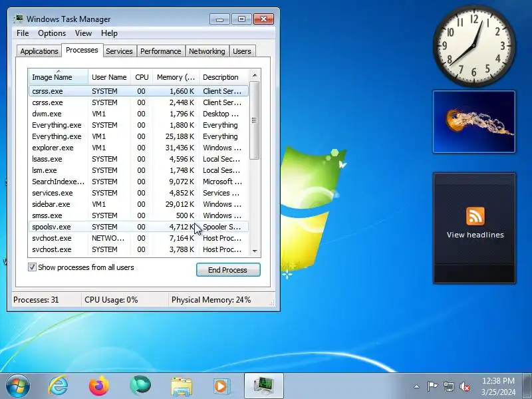The image size is (532, 399).
Task: Open the File menu
Action: pyautogui.click(x=23, y=33)
